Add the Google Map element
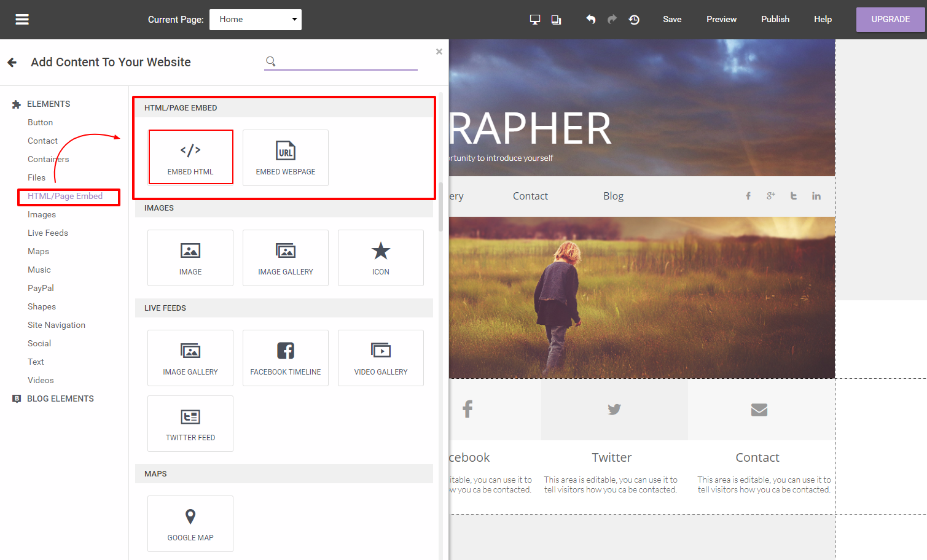 (190, 524)
